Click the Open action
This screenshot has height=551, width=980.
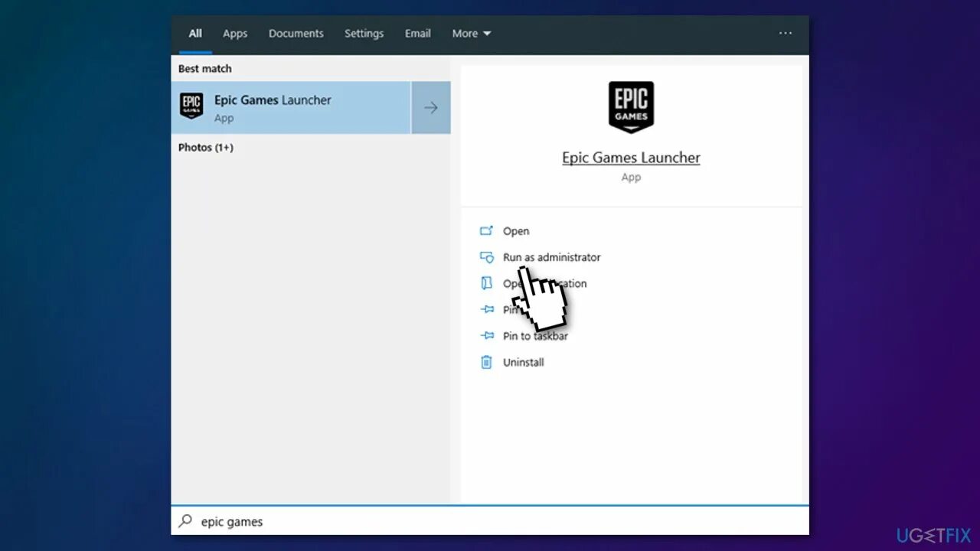click(x=516, y=231)
